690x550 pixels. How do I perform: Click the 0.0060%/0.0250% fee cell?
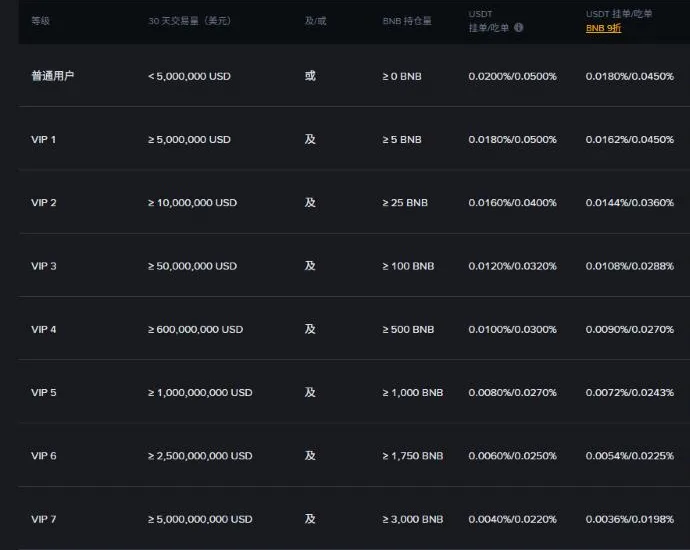click(513, 456)
